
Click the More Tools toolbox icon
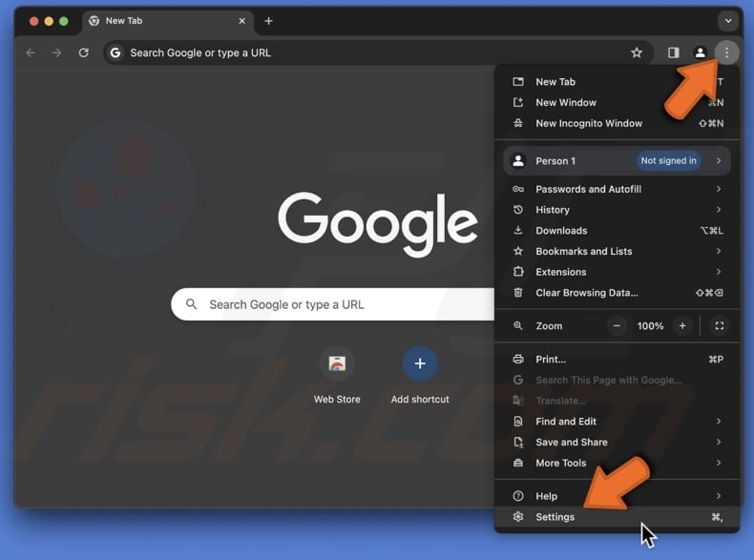[x=518, y=463]
